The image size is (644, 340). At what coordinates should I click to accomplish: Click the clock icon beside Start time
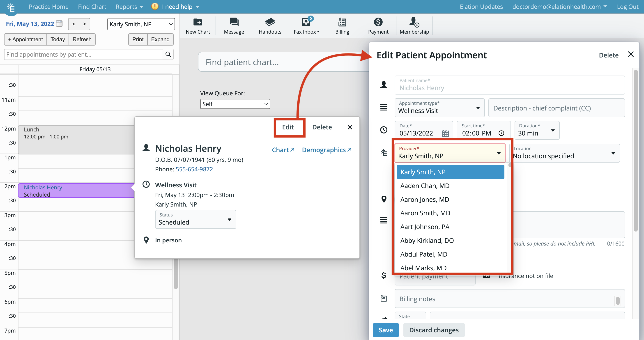coord(501,133)
